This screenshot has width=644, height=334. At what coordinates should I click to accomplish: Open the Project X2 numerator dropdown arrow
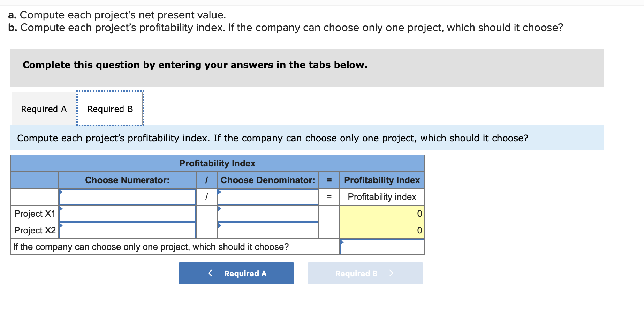tap(62, 225)
